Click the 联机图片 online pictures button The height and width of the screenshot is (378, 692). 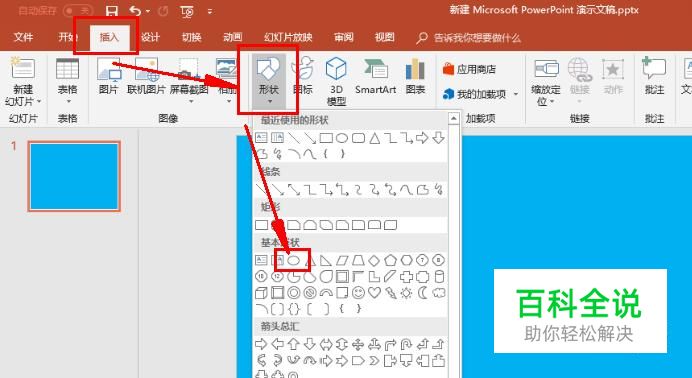pos(146,75)
